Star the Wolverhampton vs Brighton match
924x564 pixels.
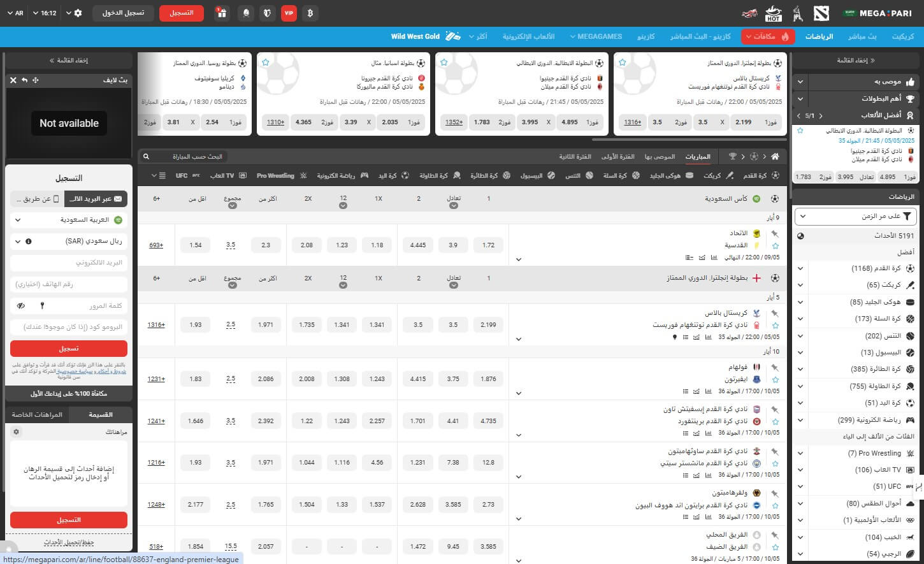tap(776, 505)
